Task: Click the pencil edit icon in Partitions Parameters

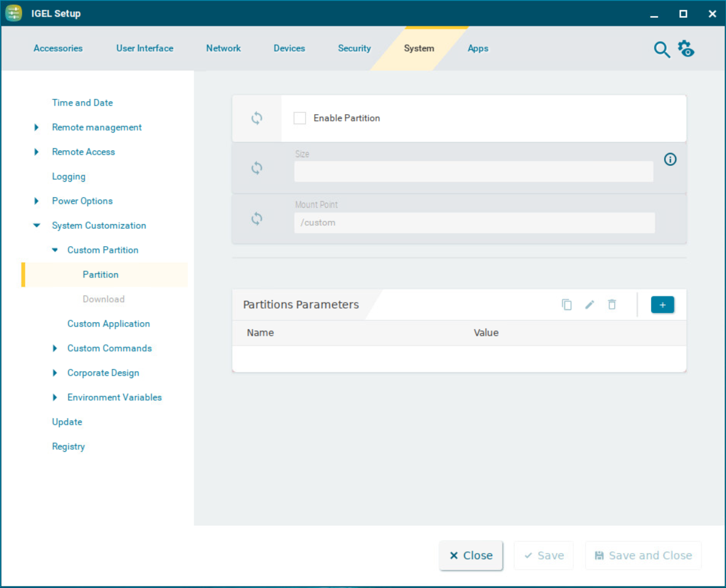Action: point(589,304)
